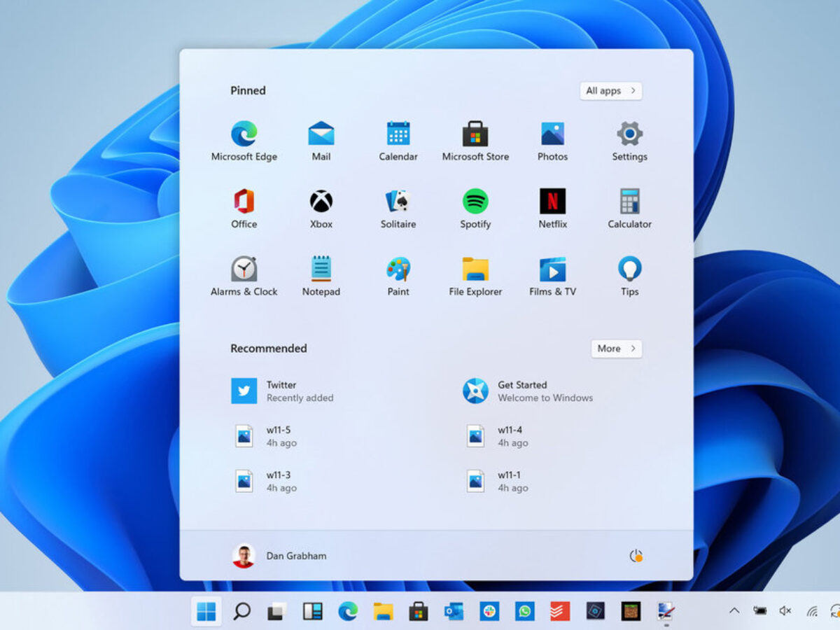Click the Power button icon
The height and width of the screenshot is (630, 840).
(x=636, y=556)
